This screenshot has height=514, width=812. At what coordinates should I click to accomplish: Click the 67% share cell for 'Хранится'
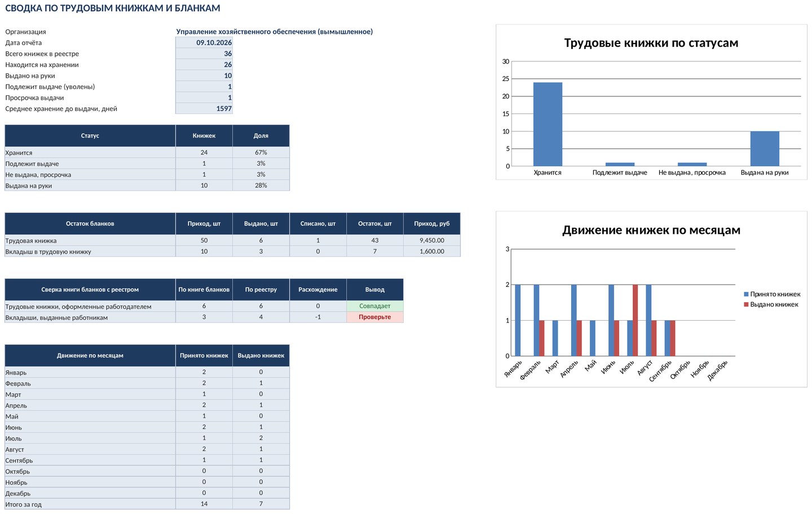(x=261, y=153)
